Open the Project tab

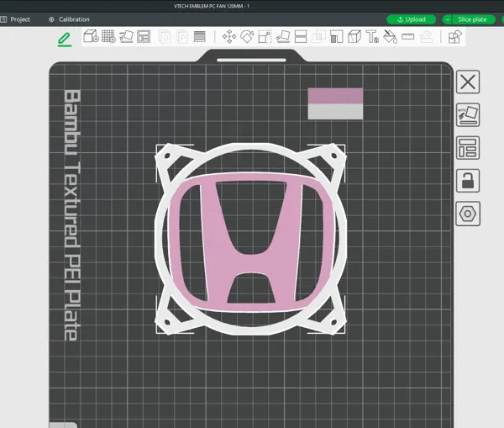(x=15, y=19)
